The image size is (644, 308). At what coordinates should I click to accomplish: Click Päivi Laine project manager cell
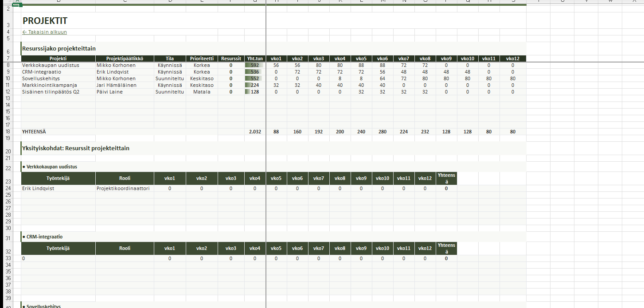tap(109, 92)
